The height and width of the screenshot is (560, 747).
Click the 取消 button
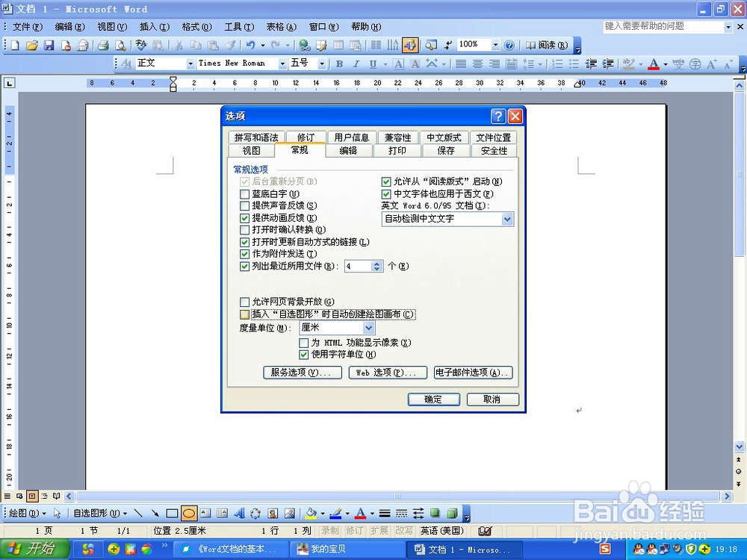(492, 399)
